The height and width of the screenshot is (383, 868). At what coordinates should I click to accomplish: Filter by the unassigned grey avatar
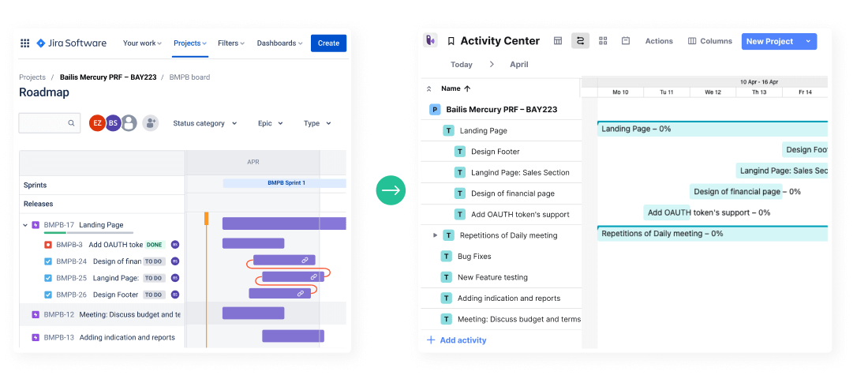129,123
